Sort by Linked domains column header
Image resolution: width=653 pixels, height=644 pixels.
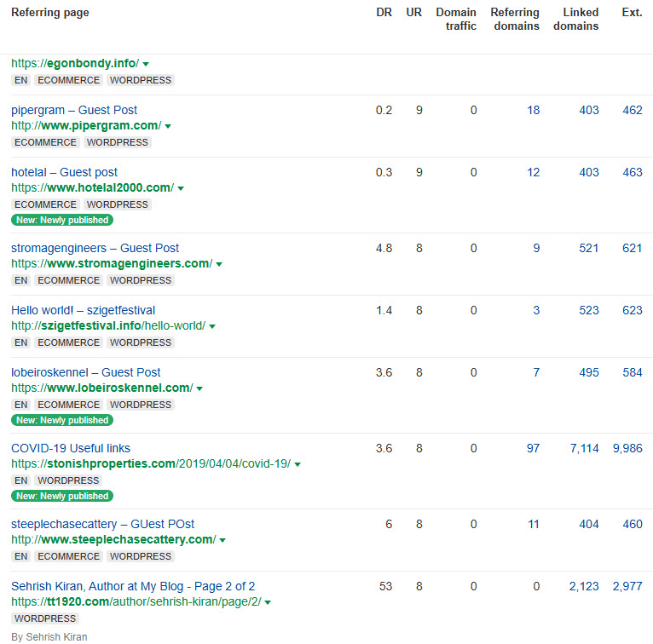coord(576,19)
